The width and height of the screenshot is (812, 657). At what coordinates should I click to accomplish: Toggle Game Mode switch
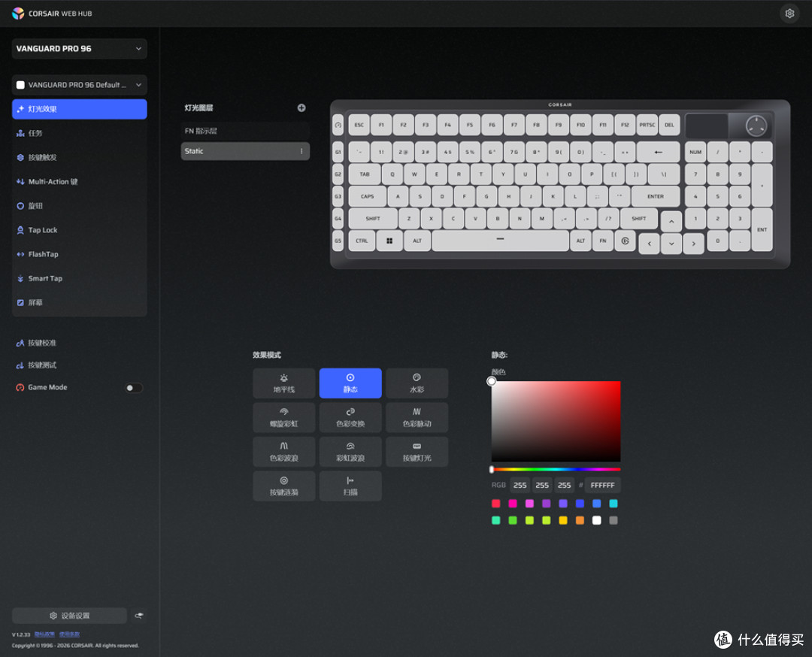pos(134,388)
